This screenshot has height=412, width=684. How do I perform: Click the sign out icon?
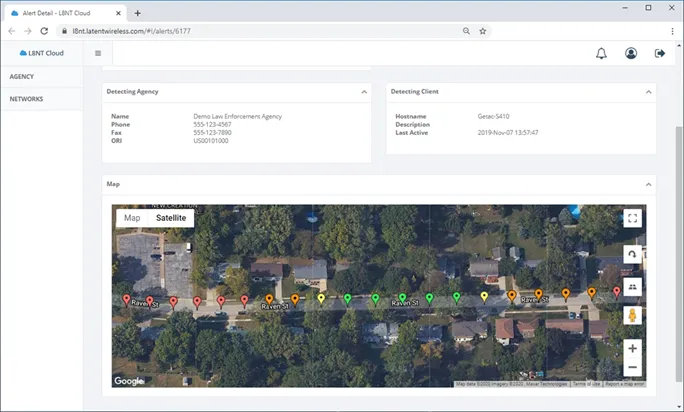tap(660, 53)
